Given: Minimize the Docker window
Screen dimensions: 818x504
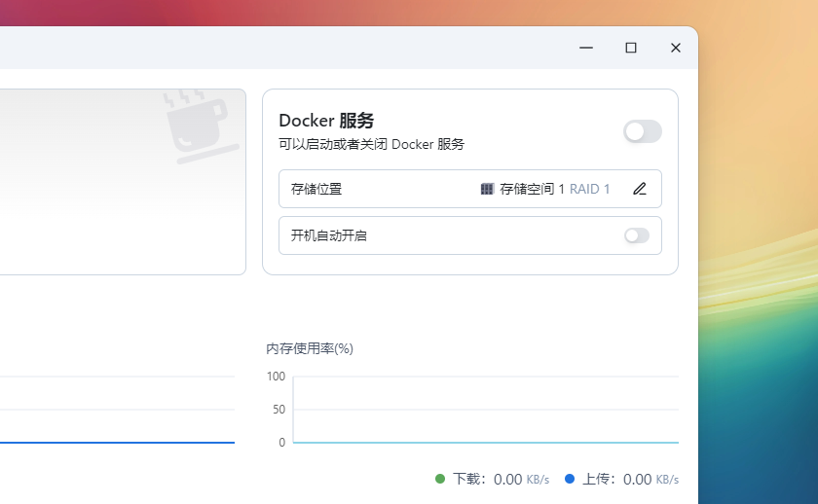Looking at the screenshot, I should click(586, 48).
